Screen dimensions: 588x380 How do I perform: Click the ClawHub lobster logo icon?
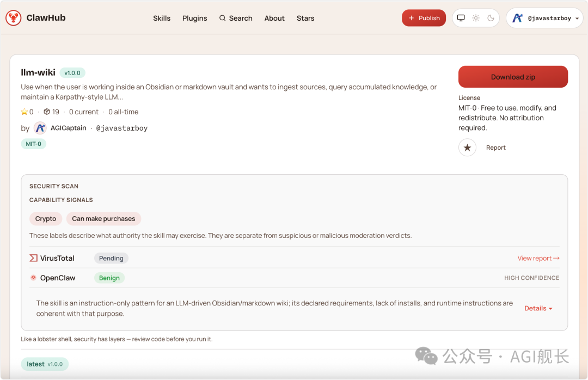click(x=14, y=18)
